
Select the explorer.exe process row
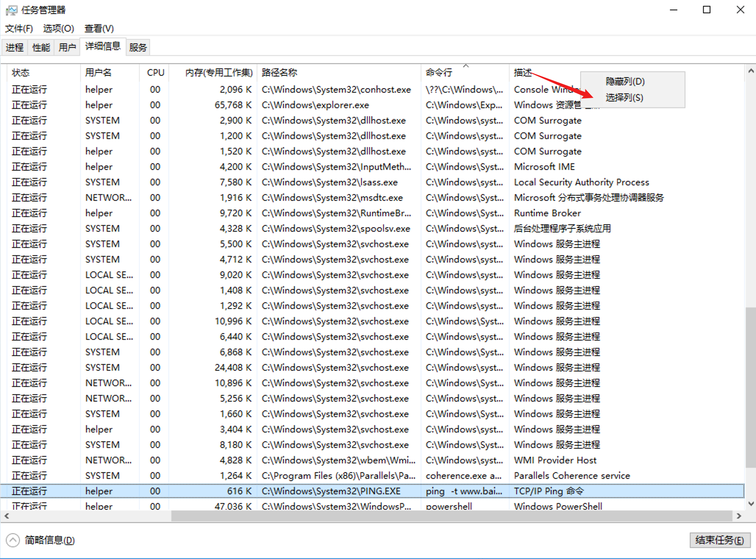pyautogui.click(x=315, y=105)
